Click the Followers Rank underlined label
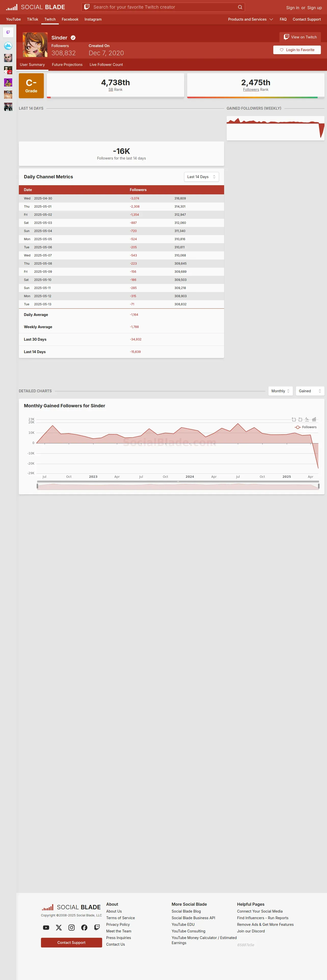Image resolution: width=327 pixels, height=980 pixels. coord(251,90)
